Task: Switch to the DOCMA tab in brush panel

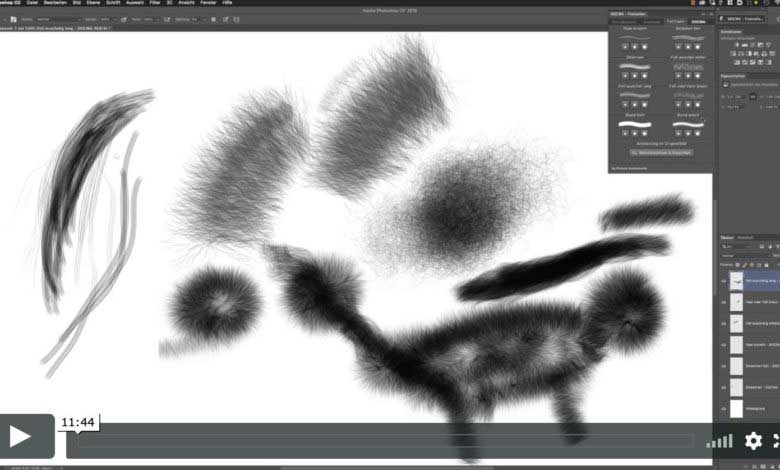Action: pos(698,21)
